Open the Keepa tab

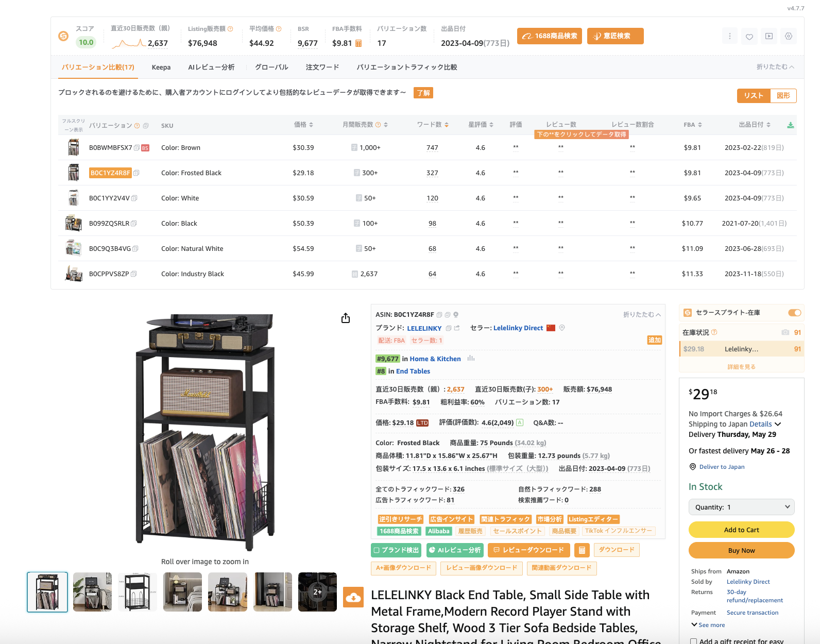coord(161,67)
